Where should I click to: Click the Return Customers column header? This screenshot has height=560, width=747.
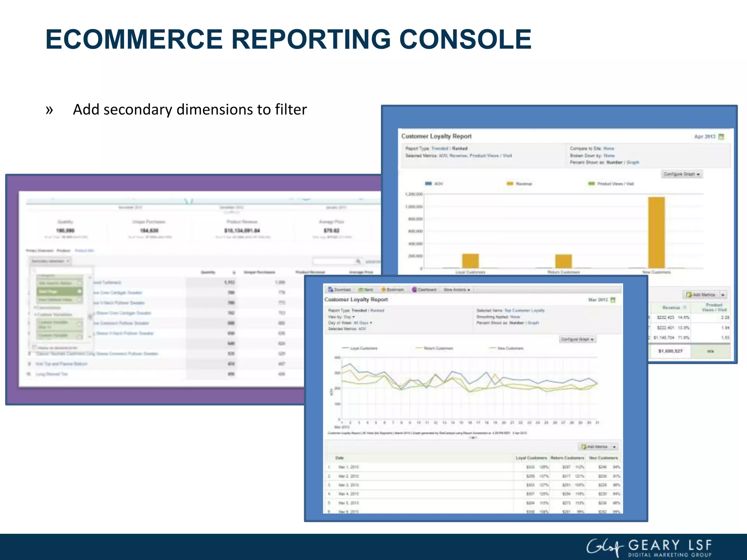[x=567, y=458]
